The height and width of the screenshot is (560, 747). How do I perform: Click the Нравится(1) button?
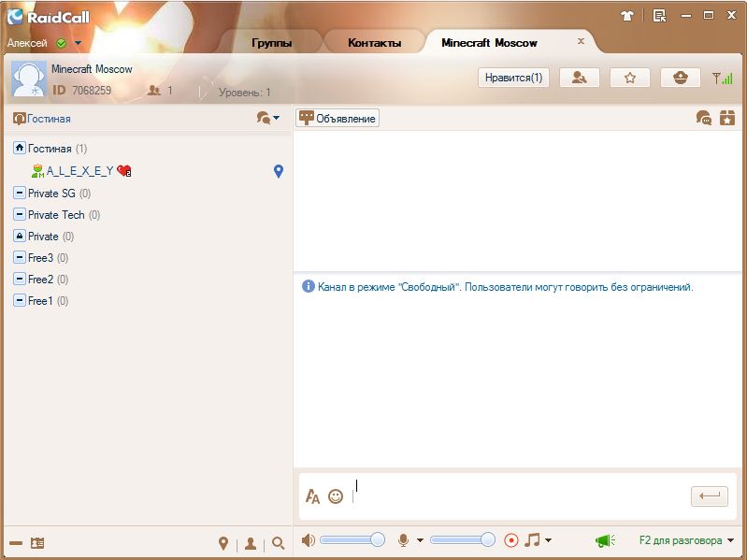513,78
